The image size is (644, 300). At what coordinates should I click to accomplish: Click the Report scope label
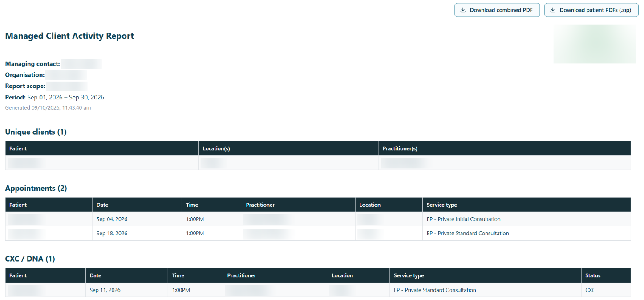click(25, 86)
